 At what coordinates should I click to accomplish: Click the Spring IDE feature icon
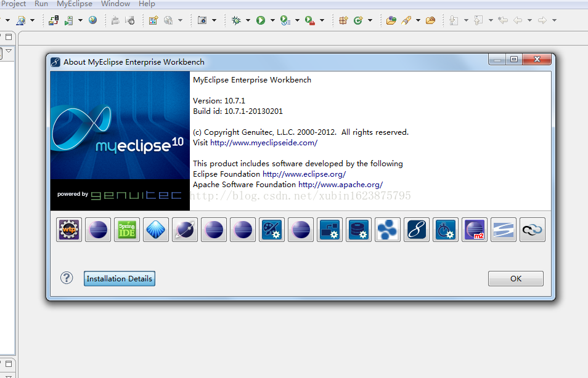pyautogui.click(x=127, y=230)
